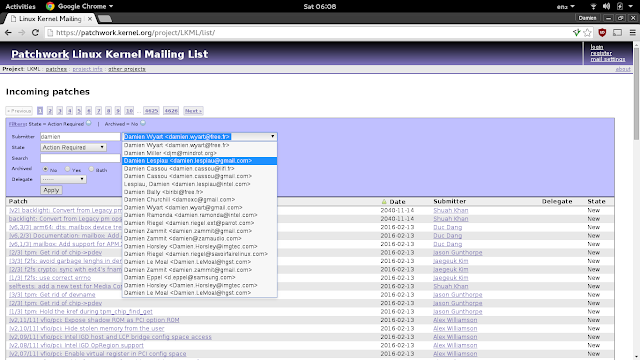
Task: Remove the State = Action Required filter
Action: [89, 123]
